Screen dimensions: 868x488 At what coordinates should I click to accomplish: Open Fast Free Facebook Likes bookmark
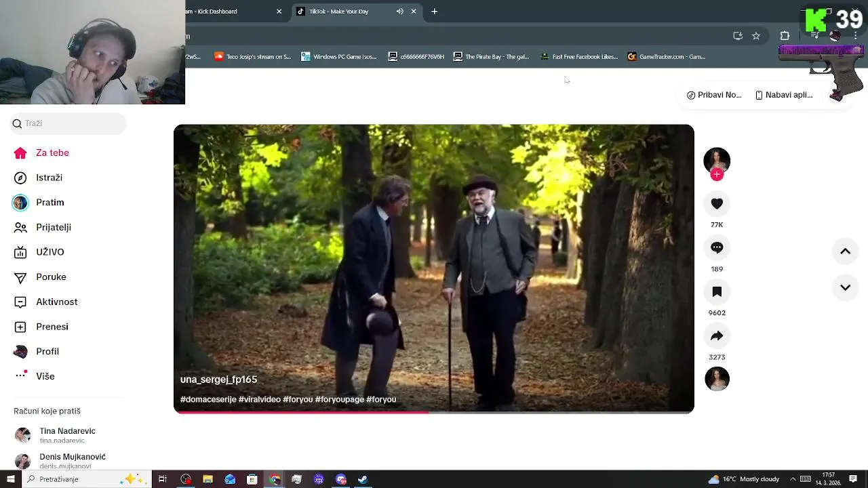coord(579,57)
